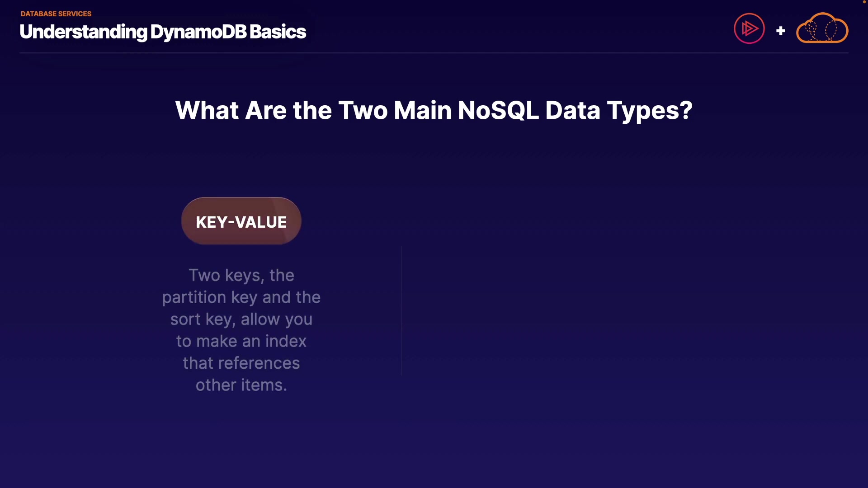Click the "other items." text

(x=241, y=385)
